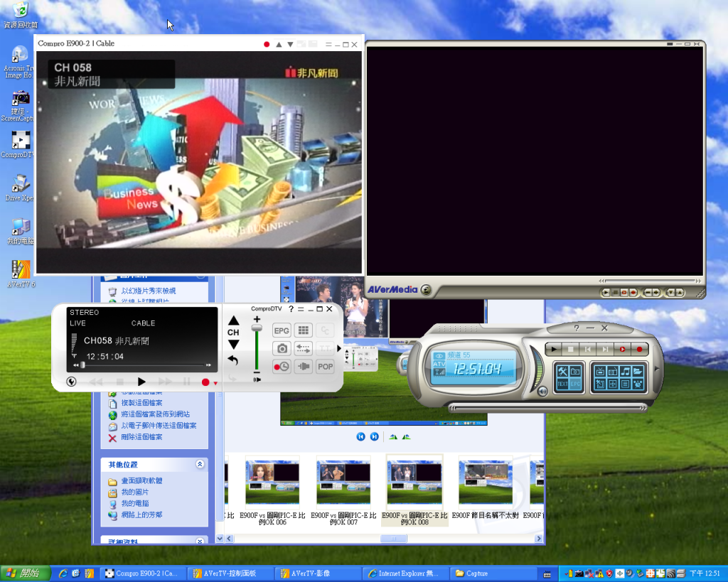Screen dimensions: 728x582
Task: Open AVerTV alarm clock schedule icon
Action: pos(638,384)
